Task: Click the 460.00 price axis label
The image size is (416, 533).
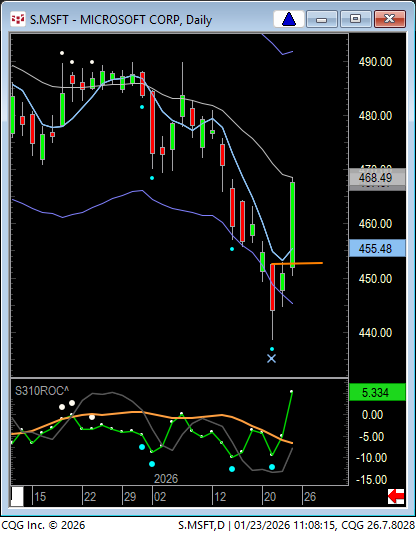Action: click(x=375, y=224)
